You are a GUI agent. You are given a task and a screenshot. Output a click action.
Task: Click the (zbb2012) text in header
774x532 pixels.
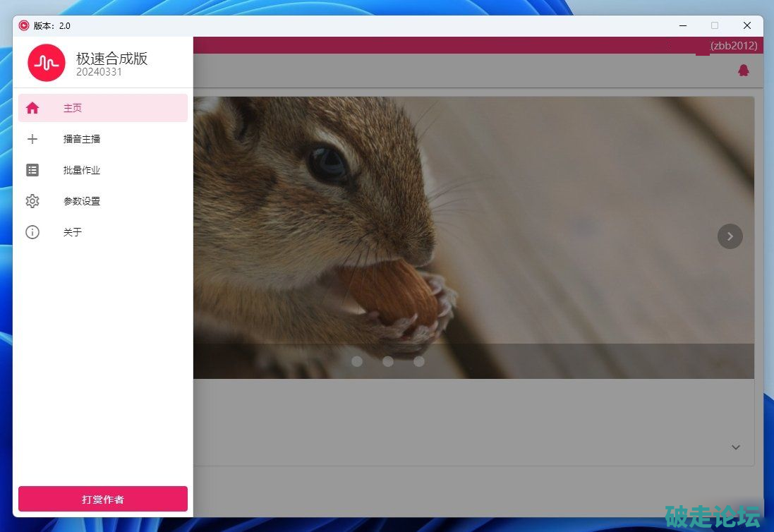click(734, 46)
